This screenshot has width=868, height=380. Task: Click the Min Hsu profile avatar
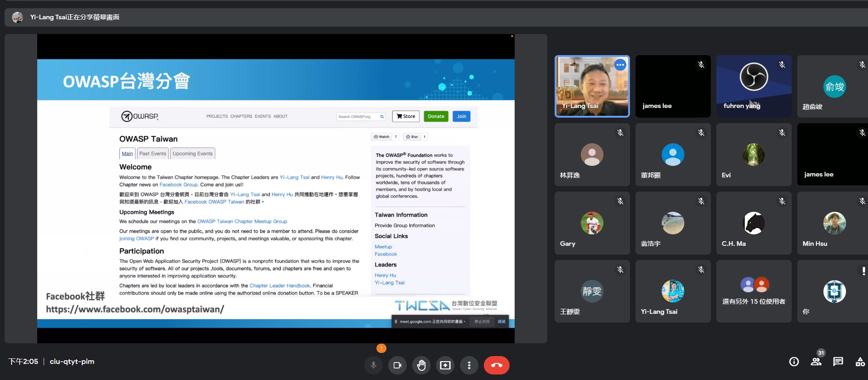[x=834, y=223]
